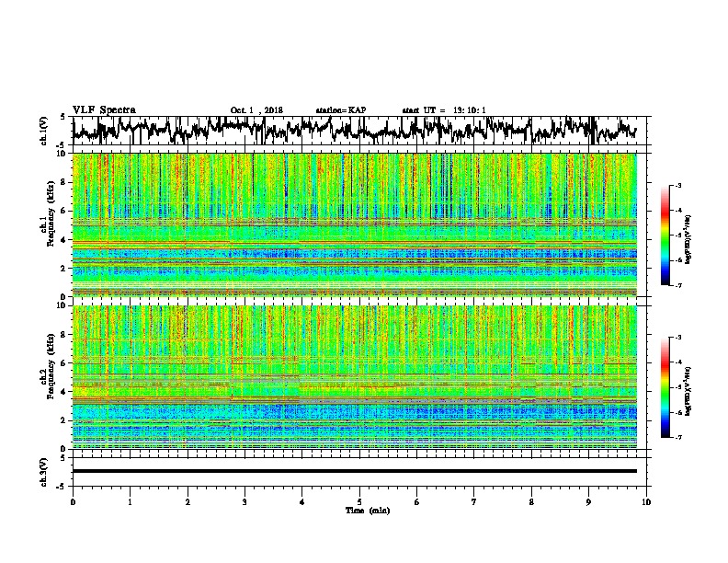Click the "-3" label on the ch.1 color bar
The image size is (728, 563).
click(677, 186)
